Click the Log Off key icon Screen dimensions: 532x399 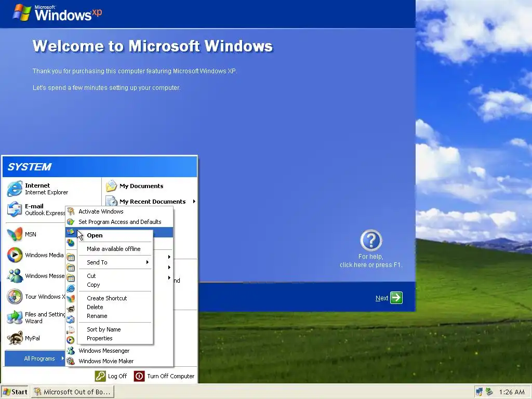pyautogui.click(x=100, y=376)
